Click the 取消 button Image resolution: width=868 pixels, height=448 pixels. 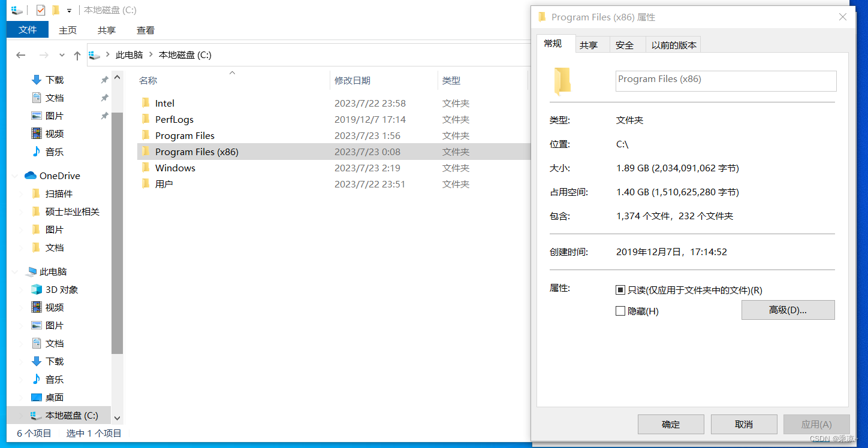pos(744,424)
